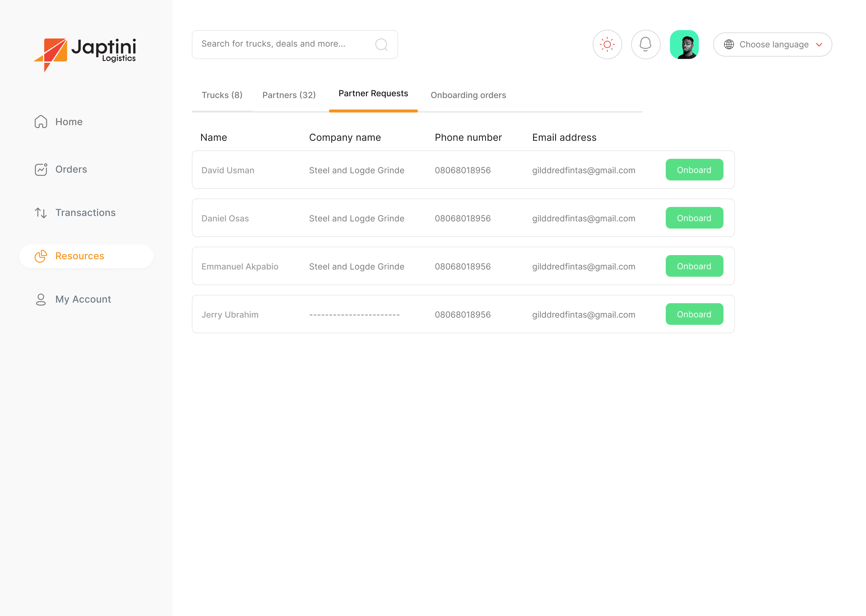866x616 pixels.
Task: Click the name Daniel Osas
Action: (x=225, y=218)
